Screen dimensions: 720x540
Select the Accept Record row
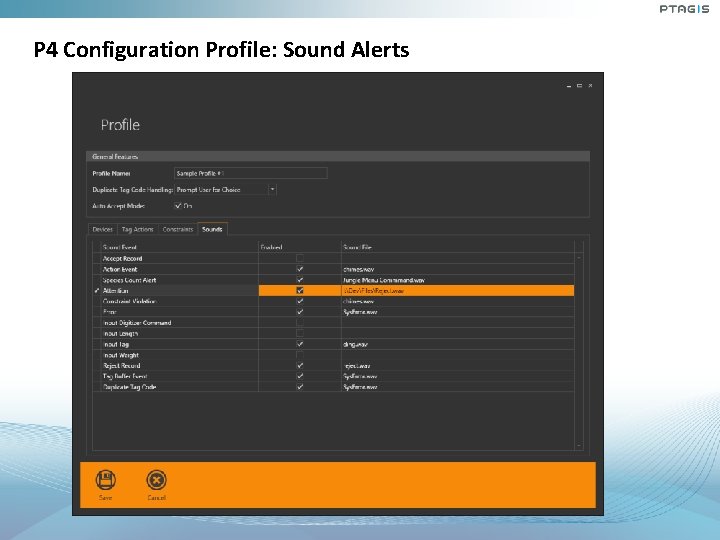[x=333, y=259]
